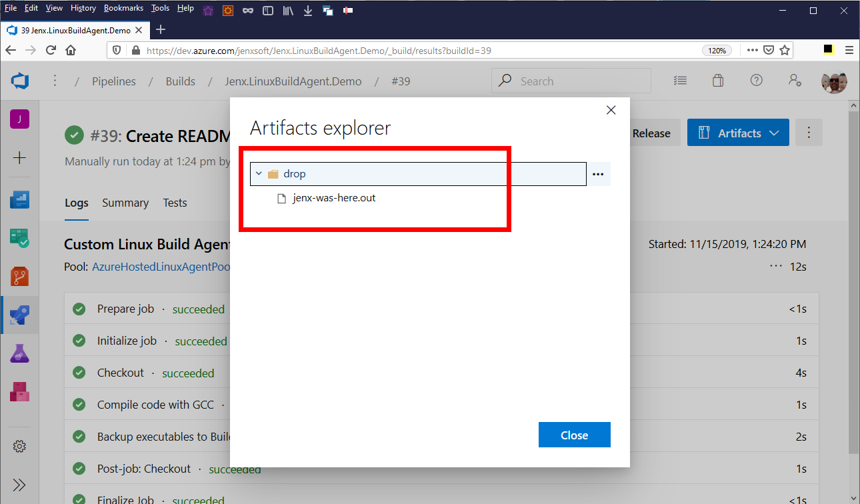This screenshot has width=860, height=504.
Task: Click the Azure DevOps logo icon
Action: click(x=19, y=81)
